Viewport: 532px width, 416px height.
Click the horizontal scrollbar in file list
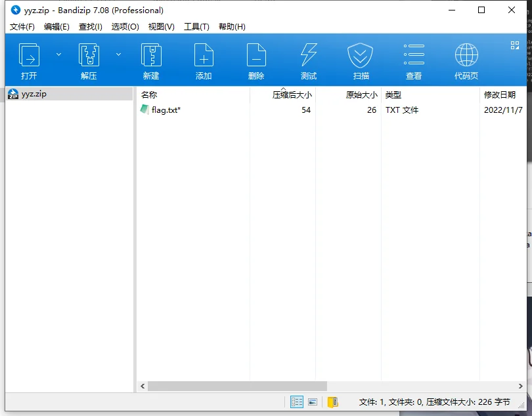point(236,386)
